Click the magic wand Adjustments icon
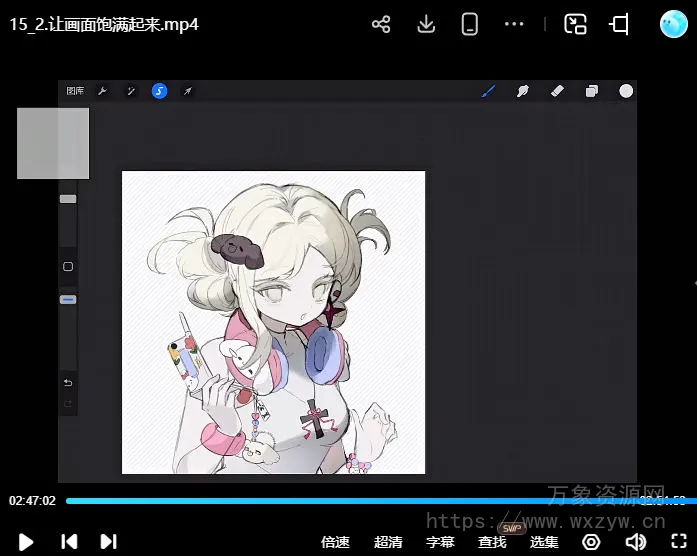The width and height of the screenshot is (697, 556). pos(130,91)
